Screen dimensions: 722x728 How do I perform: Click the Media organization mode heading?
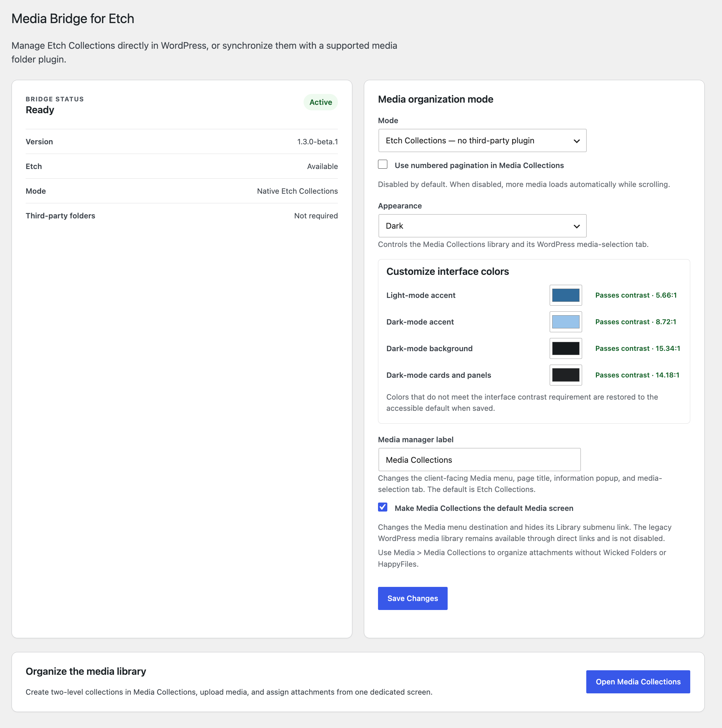coord(435,99)
